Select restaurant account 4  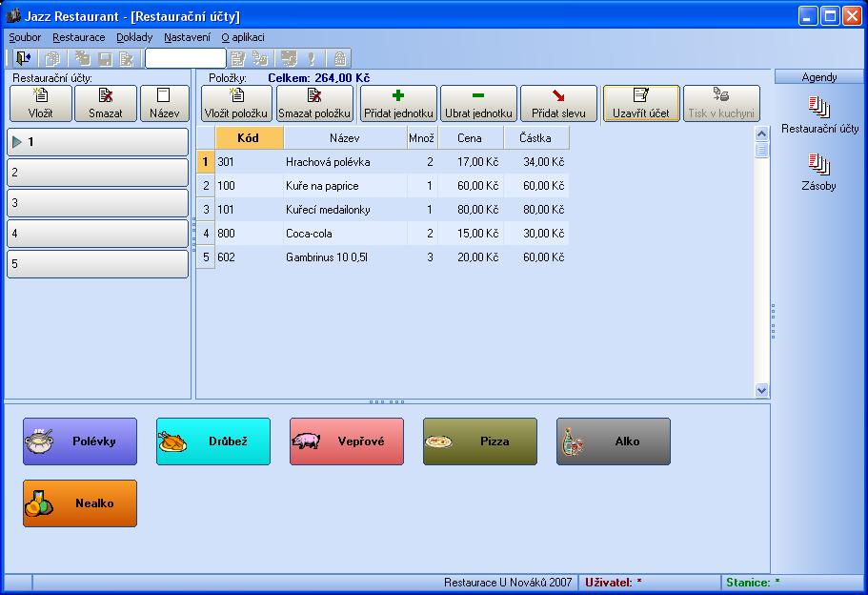(x=97, y=234)
